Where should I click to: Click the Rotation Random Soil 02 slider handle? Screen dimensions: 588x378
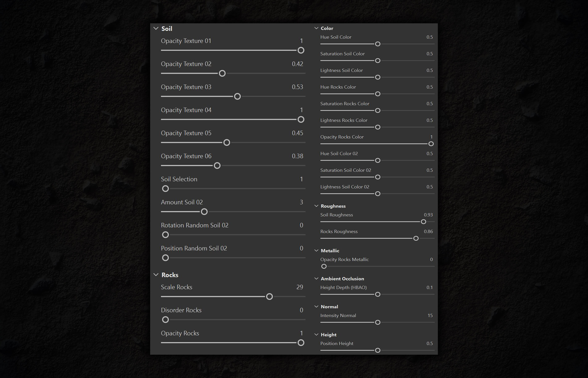coord(165,235)
